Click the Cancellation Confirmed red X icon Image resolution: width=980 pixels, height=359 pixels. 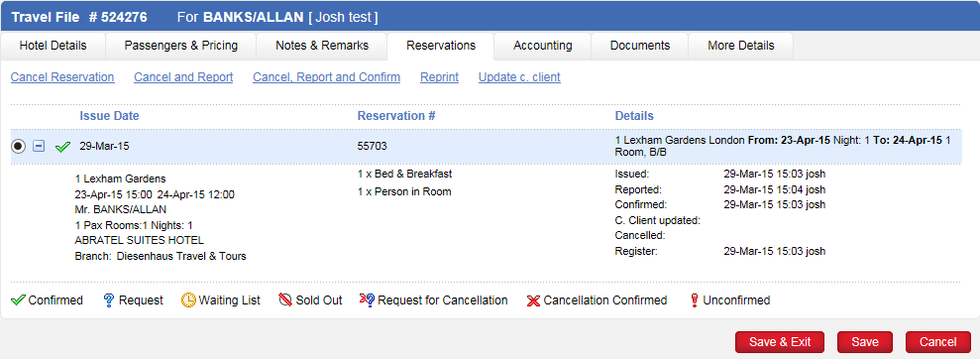pyautogui.click(x=533, y=300)
